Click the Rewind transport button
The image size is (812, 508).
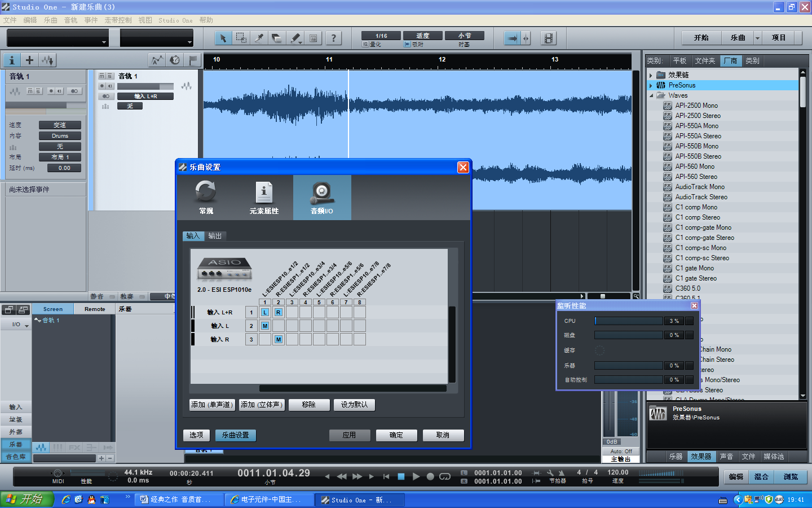(342, 476)
